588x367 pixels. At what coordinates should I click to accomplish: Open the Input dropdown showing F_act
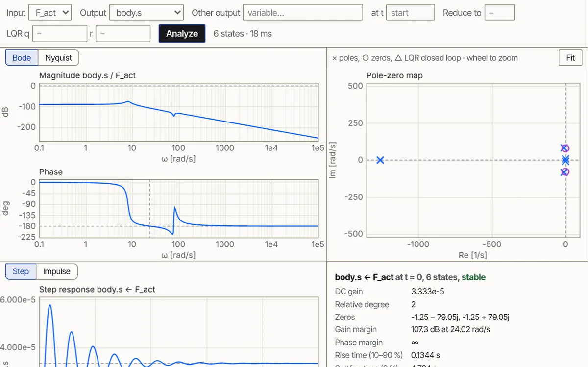pyautogui.click(x=50, y=13)
